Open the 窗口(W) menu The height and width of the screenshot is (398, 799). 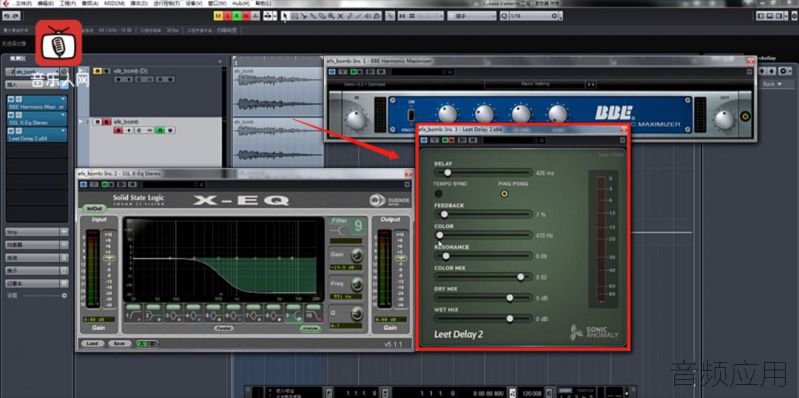(217, 4)
